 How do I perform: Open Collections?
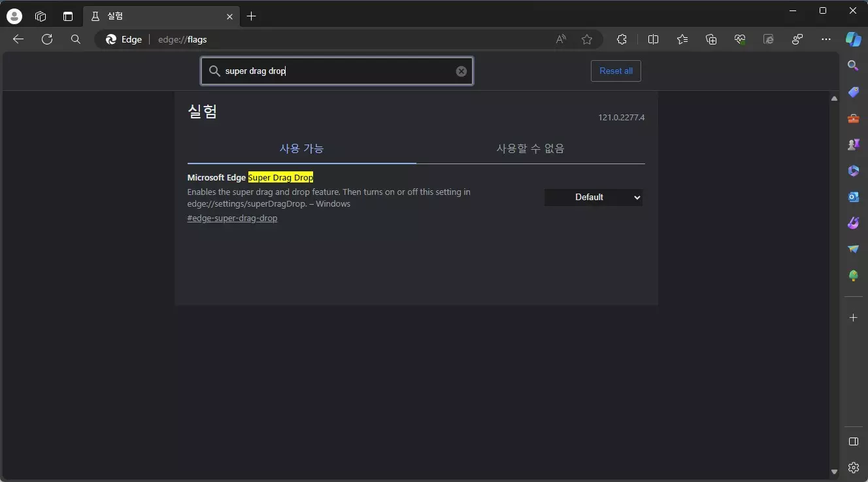coord(710,39)
